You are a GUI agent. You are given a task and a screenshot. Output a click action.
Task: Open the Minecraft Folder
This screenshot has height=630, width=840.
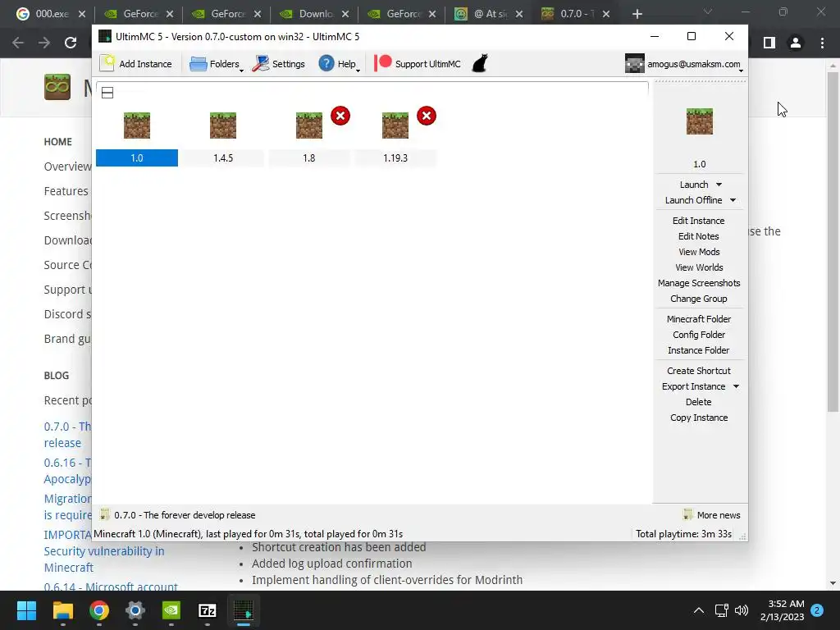699,319
